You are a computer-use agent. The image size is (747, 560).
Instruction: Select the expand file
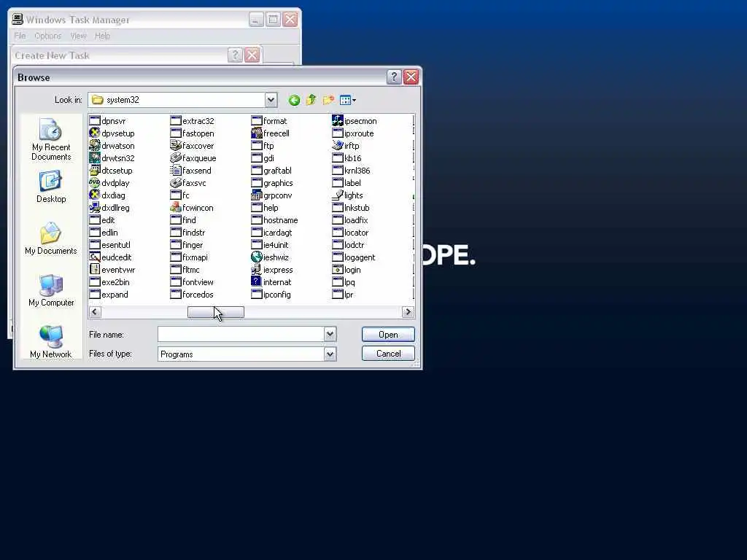tap(109, 295)
